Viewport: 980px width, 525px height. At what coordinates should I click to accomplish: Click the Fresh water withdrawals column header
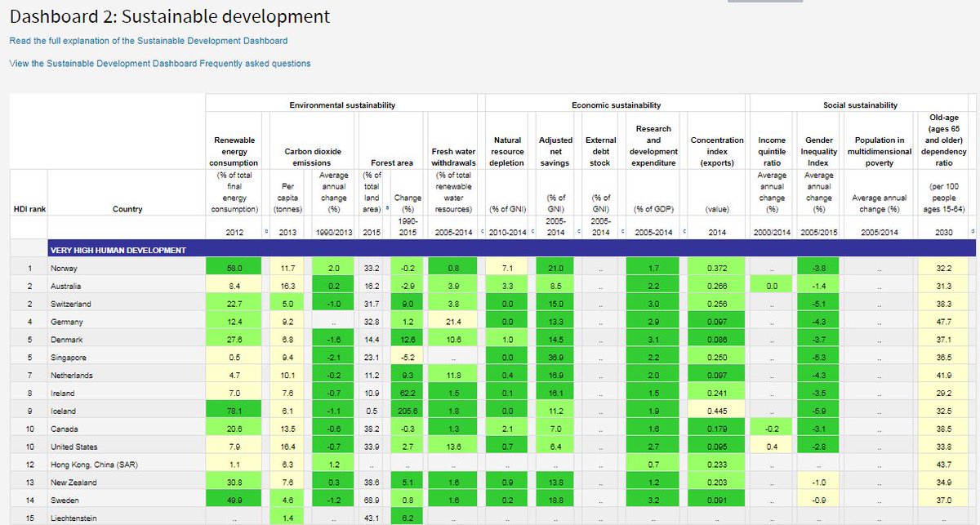coord(453,158)
